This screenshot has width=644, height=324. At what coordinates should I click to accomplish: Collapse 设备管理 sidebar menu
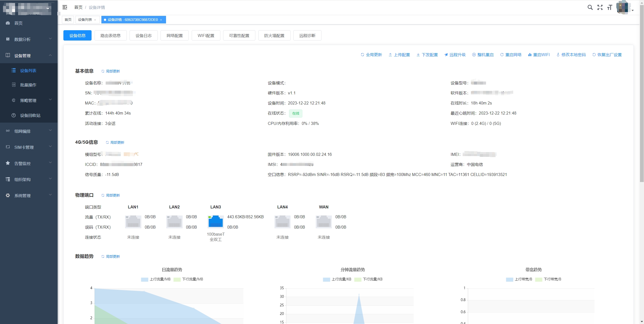coord(29,55)
